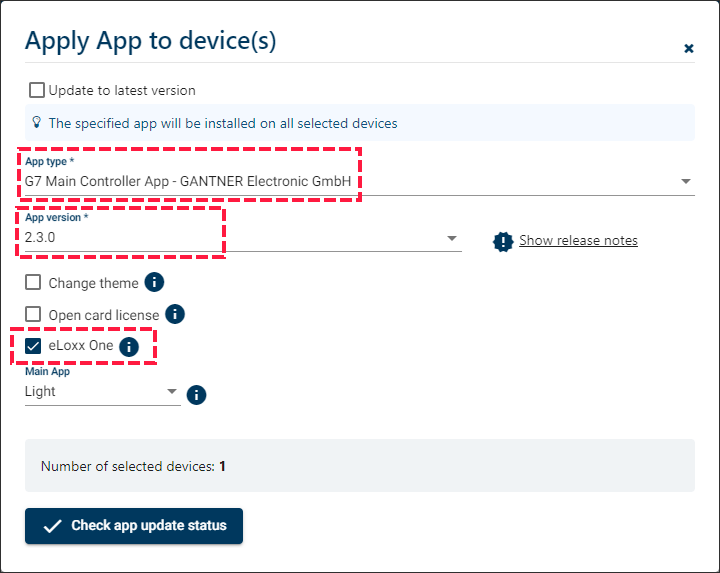720x573 pixels.
Task: Click the G7 Main Controller App text
Action: [x=188, y=181]
